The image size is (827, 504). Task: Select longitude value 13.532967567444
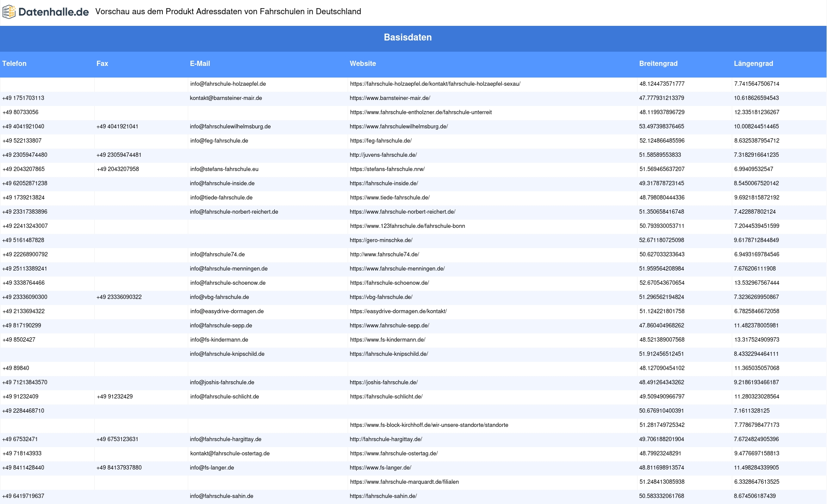(757, 283)
